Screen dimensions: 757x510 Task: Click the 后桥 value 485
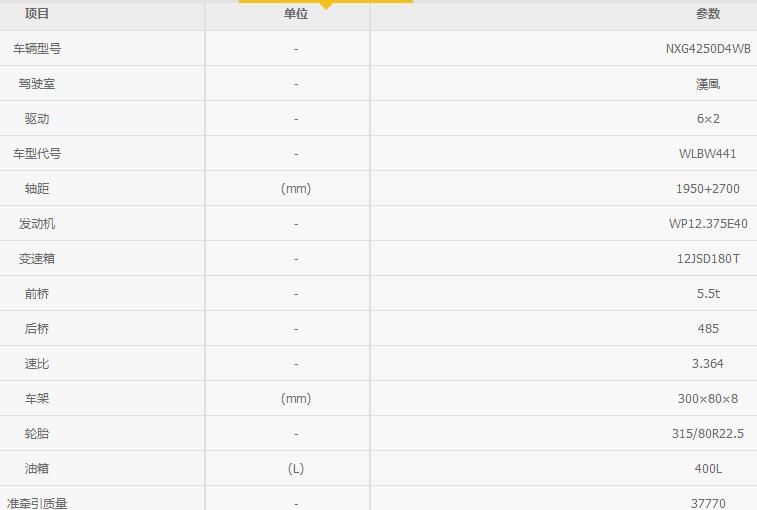pyautogui.click(x=708, y=329)
